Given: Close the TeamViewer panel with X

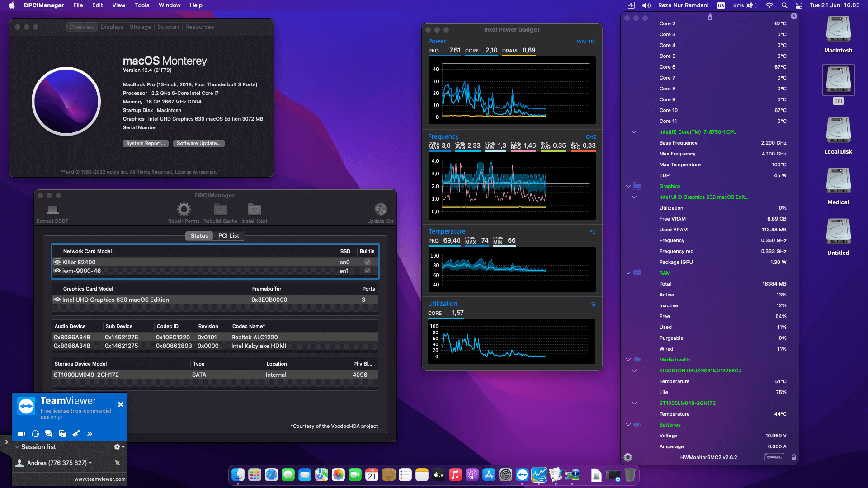Looking at the screenshot, I should (x=121, y=404).
